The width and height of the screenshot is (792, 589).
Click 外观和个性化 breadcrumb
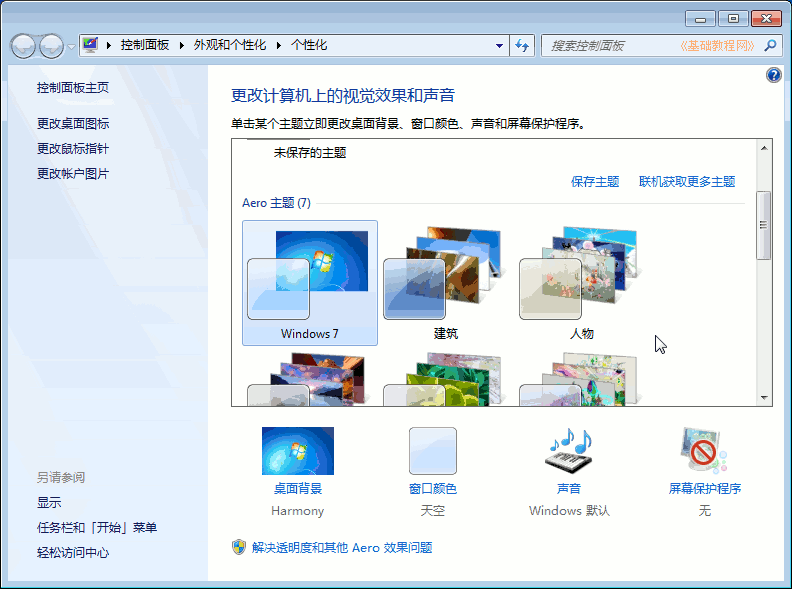[230, 45]
